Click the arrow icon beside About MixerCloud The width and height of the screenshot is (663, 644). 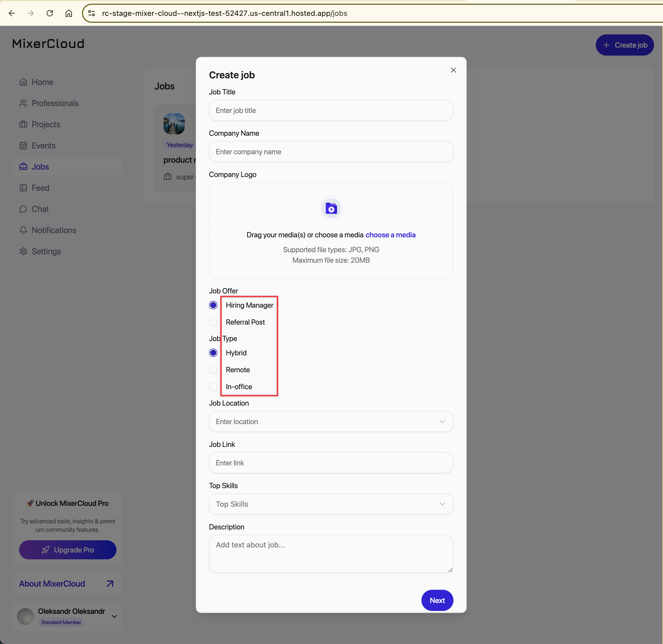coord(110,583)
